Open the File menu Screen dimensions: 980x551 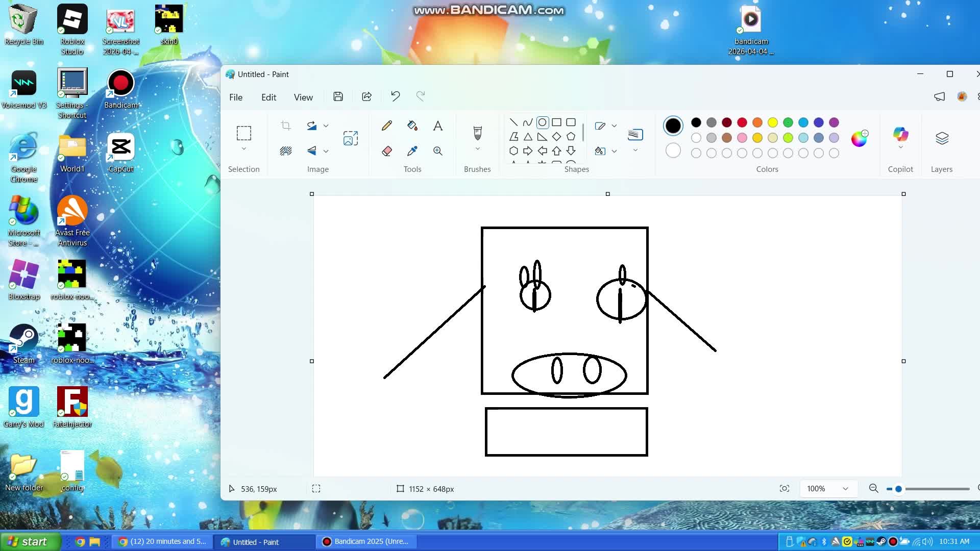tap(236, 97)
